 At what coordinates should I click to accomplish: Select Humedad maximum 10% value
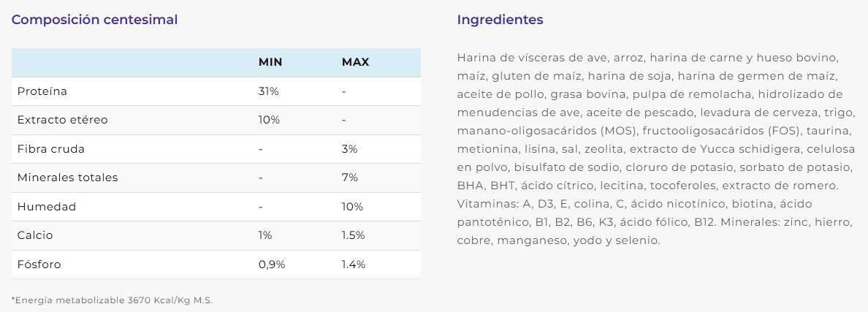pos(352,207)
